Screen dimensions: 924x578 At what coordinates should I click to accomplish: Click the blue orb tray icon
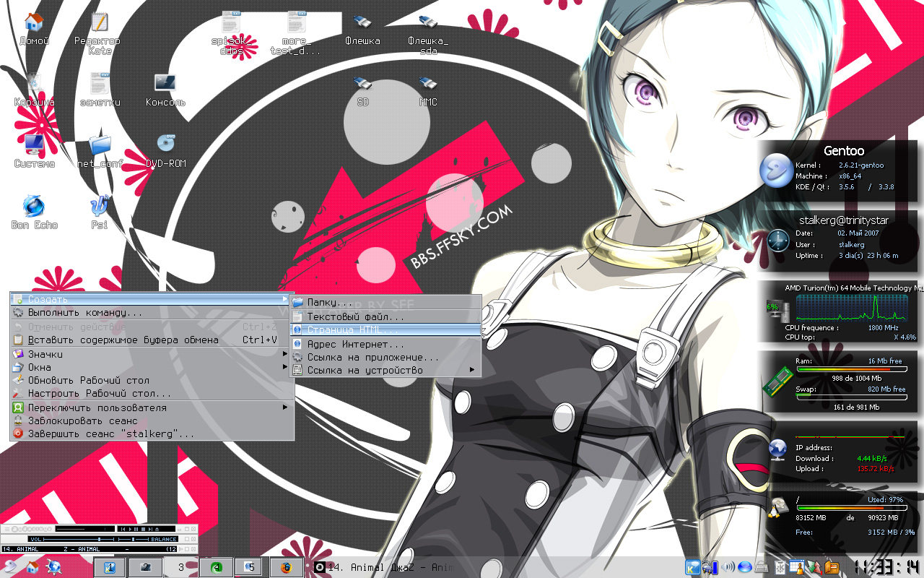click(x=745, y=567)
